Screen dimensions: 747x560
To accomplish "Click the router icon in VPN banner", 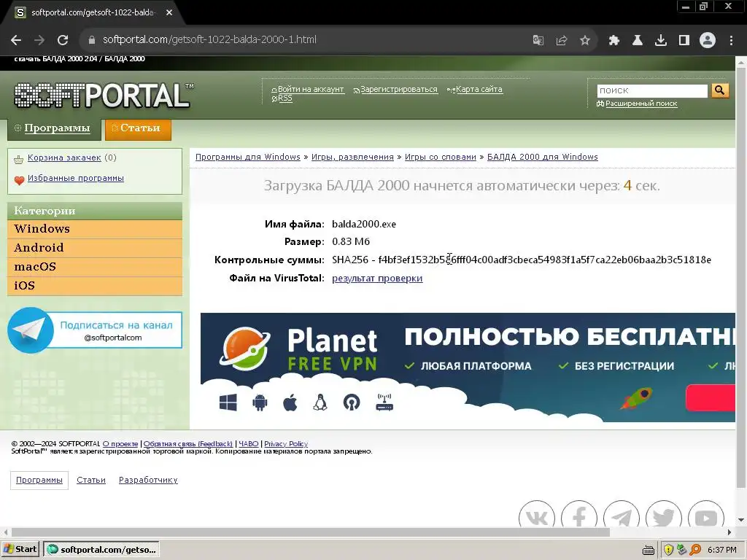I will [x=384, y=402].
